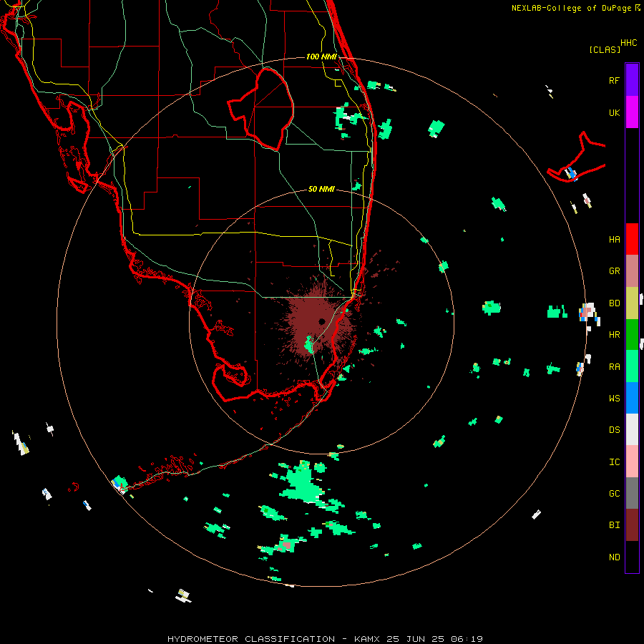Click the magenta UK legend swatch

[632, 112]
